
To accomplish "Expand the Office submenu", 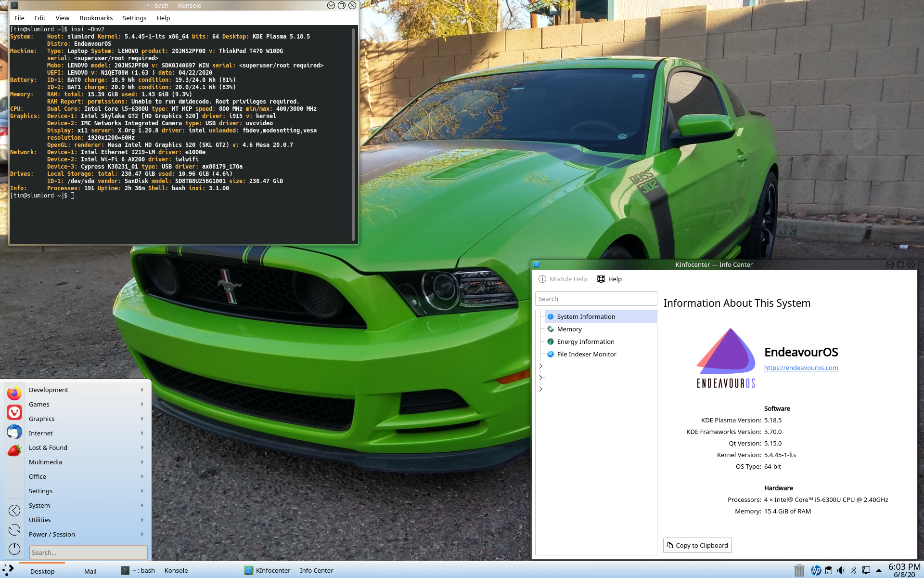I will click(87, 476).
